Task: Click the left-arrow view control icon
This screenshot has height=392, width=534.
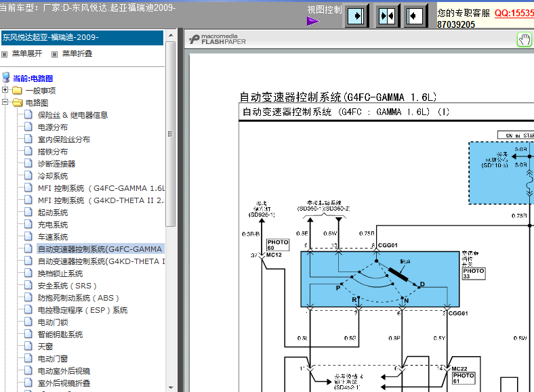Action: pos(415,16)
